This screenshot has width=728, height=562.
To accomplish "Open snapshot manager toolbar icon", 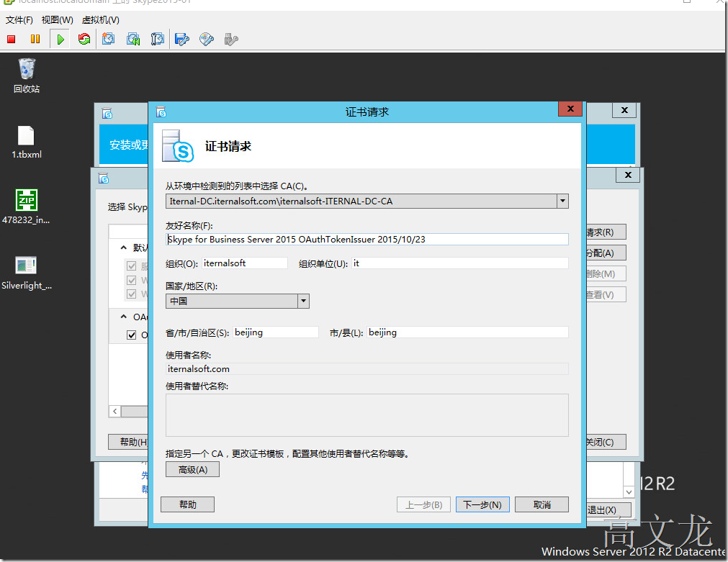I will pyautogui.click(x=158, y=39).
